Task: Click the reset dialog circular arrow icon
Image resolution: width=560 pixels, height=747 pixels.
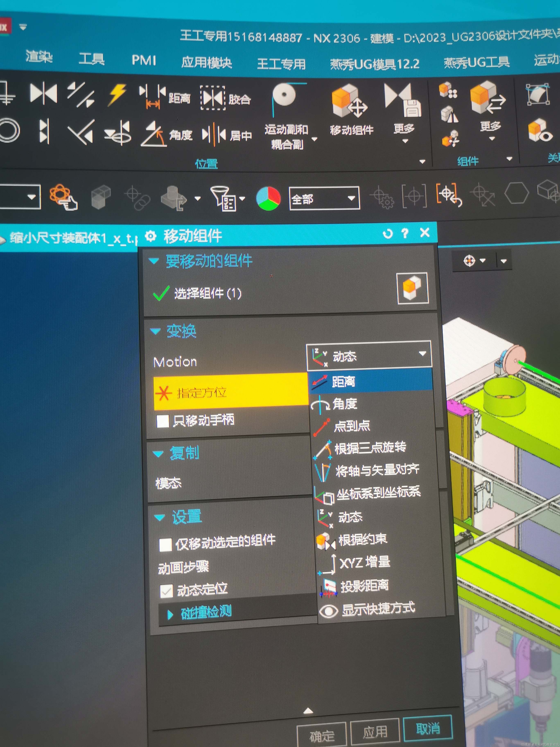Action: [387, 233]
